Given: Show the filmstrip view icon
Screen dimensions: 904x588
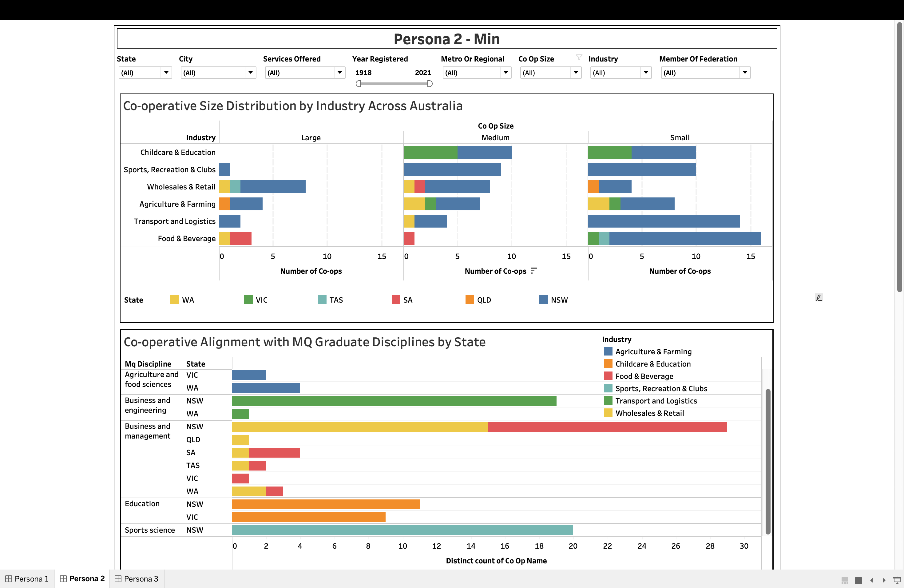Looking at the screenshot, I should (845, 580).
